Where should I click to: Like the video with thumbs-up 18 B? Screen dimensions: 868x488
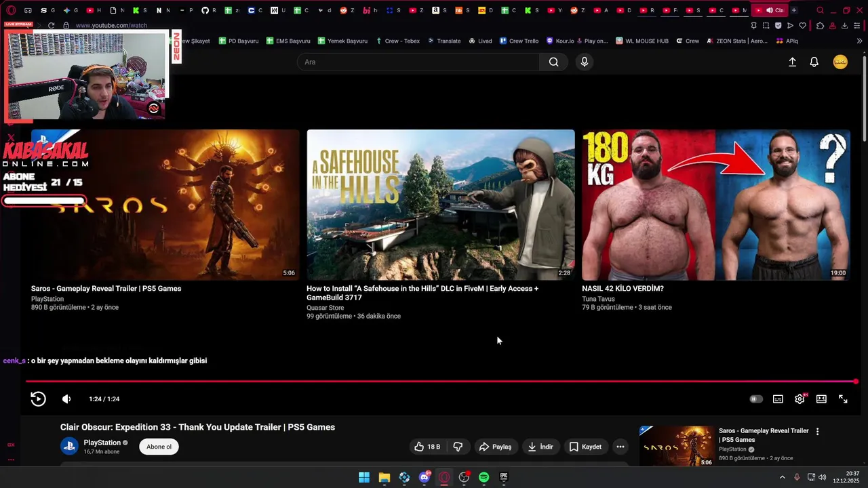[x=427, y=447]
